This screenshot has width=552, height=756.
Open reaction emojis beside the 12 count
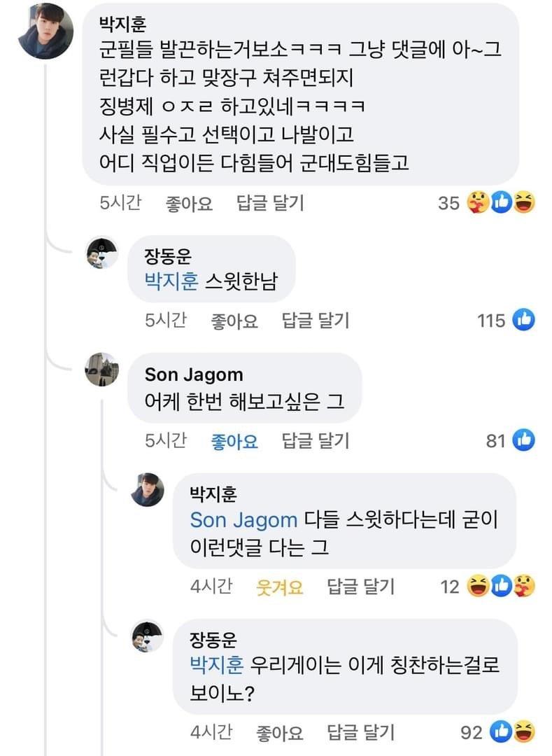click(x=502, y=586)
